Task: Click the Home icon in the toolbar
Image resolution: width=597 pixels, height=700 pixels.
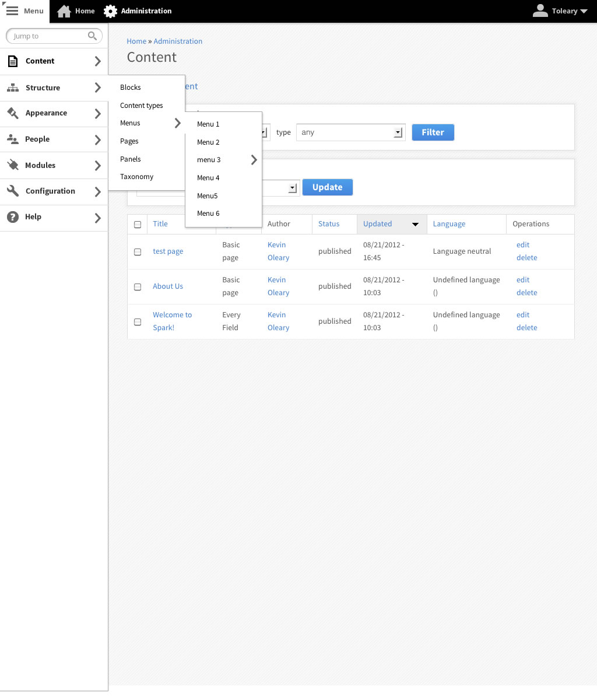Action: [64, 10]
